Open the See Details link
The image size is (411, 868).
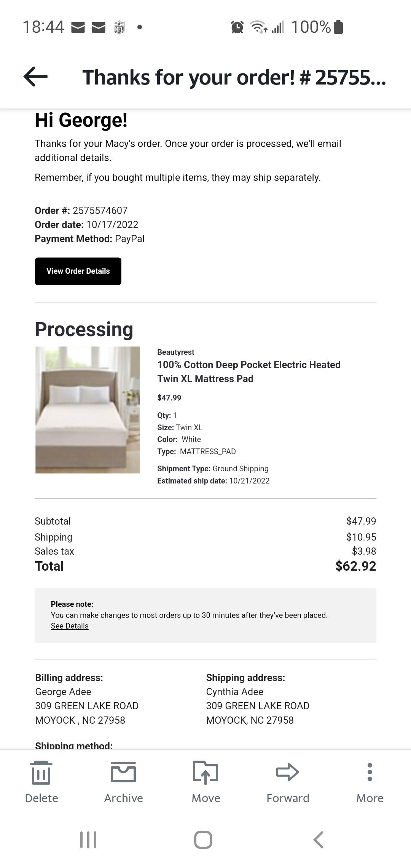(x=70, y=626)
